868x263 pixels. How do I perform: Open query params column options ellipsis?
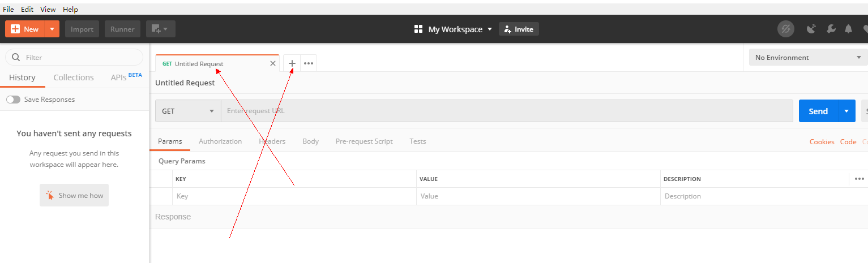point(860,179)
